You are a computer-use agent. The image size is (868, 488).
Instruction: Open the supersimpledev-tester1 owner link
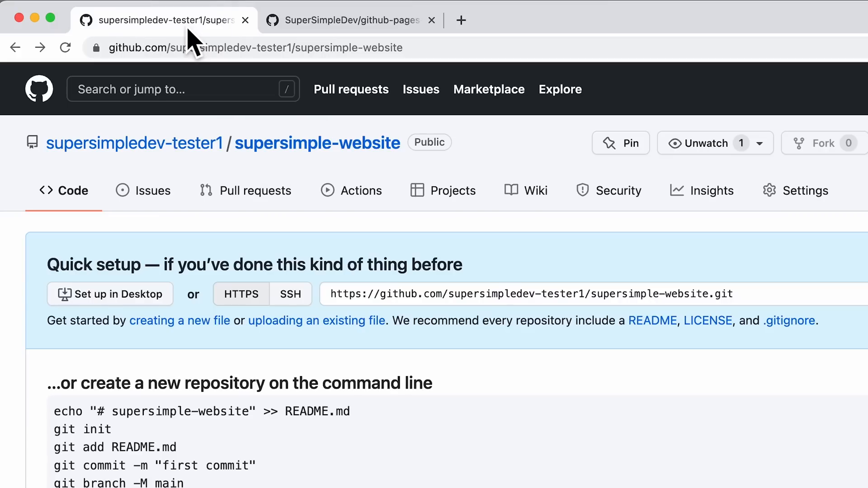coord(134,143)
